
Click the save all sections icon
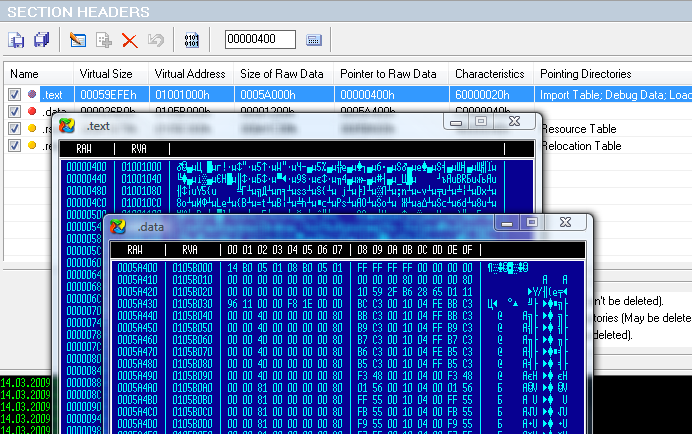pyautogui.click(x=41, y=40)
